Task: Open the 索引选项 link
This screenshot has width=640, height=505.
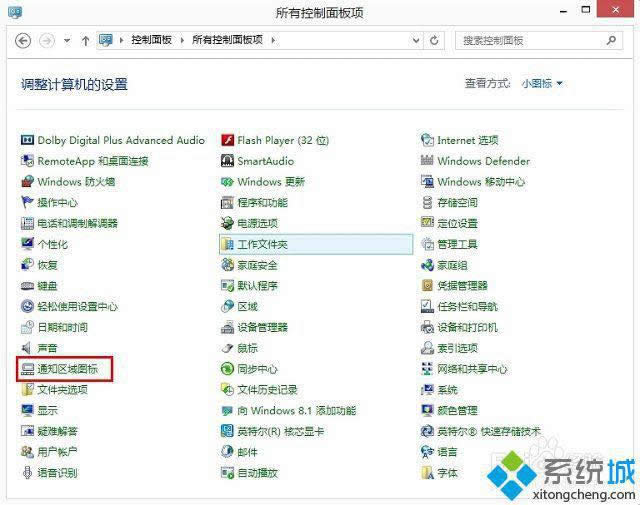Action: [458, 348]
